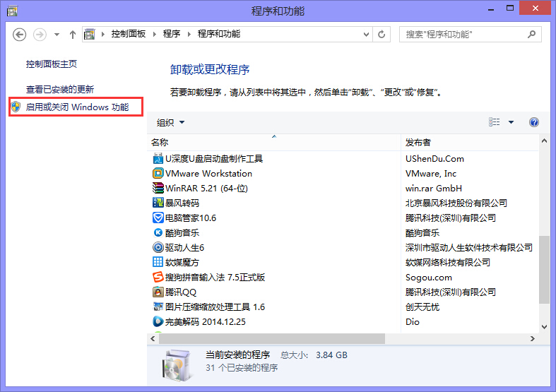Open 启用或关闭 Windows 功能 link
This screenshot has height=392, width=556.
click(77, 107)
